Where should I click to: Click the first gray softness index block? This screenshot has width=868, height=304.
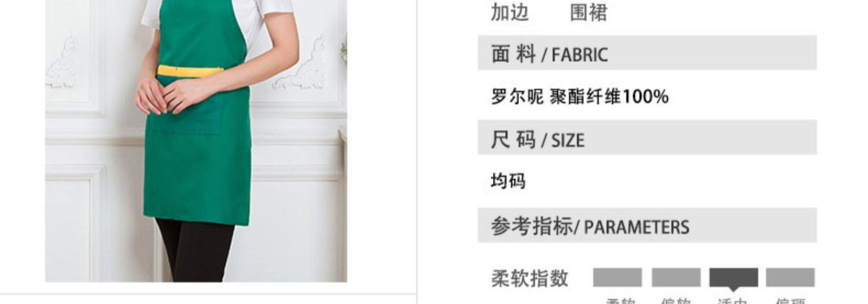click(617, 277)
